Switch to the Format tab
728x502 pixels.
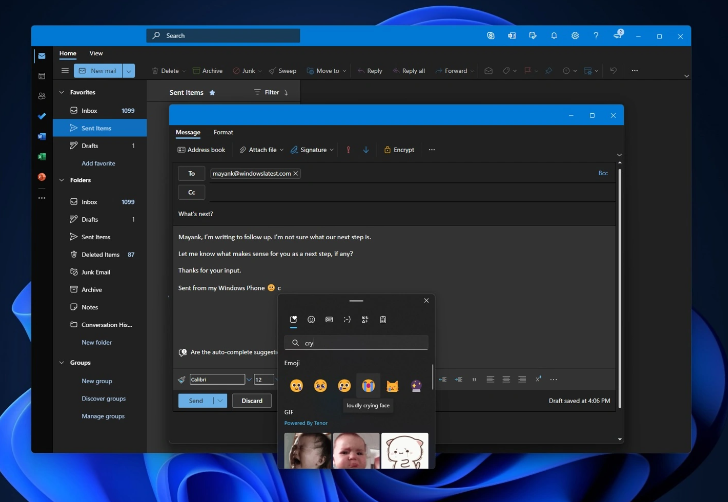pyautogui.click(x=223, y=132)
